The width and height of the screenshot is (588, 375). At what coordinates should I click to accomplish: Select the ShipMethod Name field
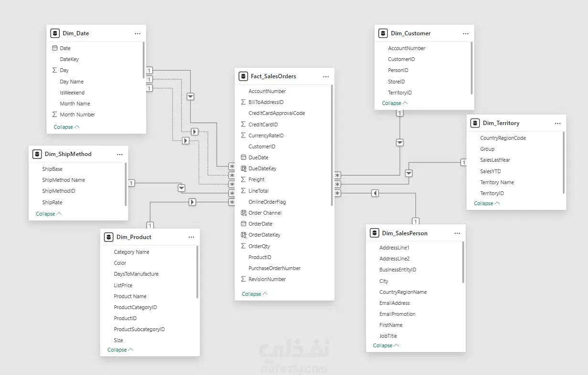point(64,180)
